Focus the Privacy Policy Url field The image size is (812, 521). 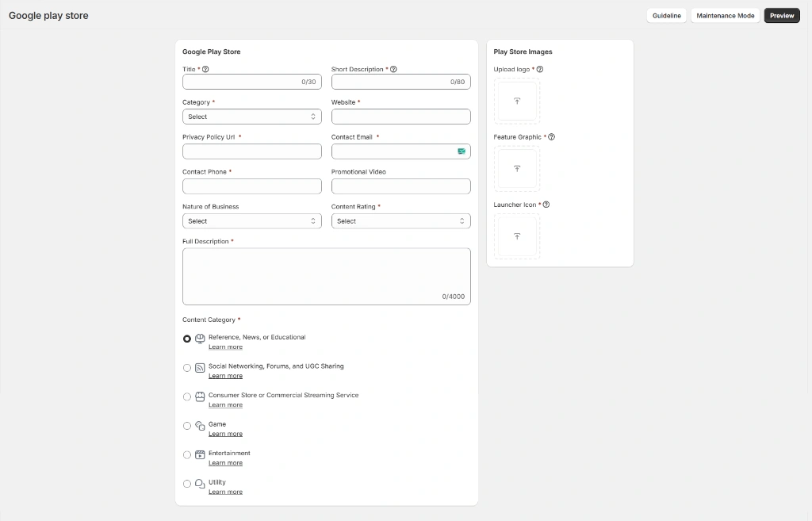(x=251, y=151)
